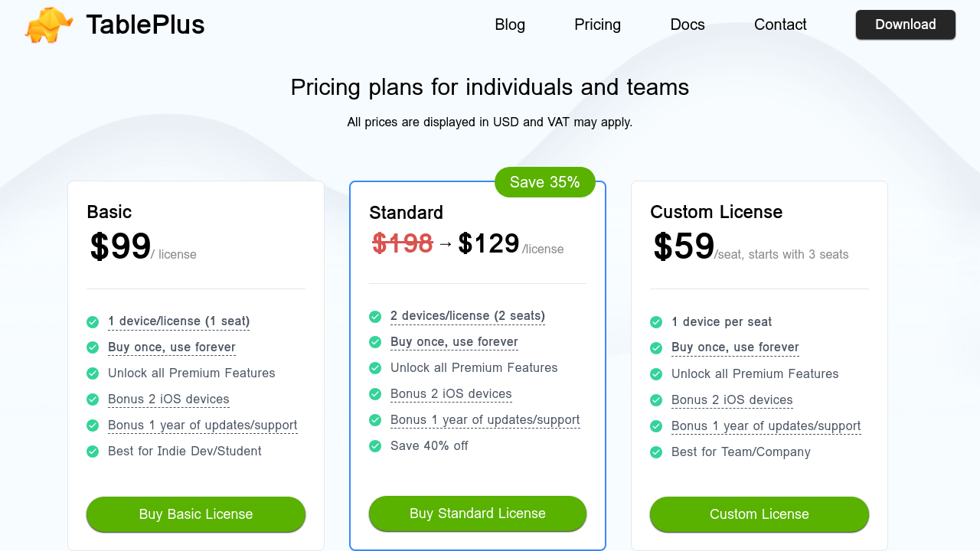Viewport: 980px width, 551px height.
Task: Click the green check beside Basic's 1 device/license
Action: (x=93, y=321)
